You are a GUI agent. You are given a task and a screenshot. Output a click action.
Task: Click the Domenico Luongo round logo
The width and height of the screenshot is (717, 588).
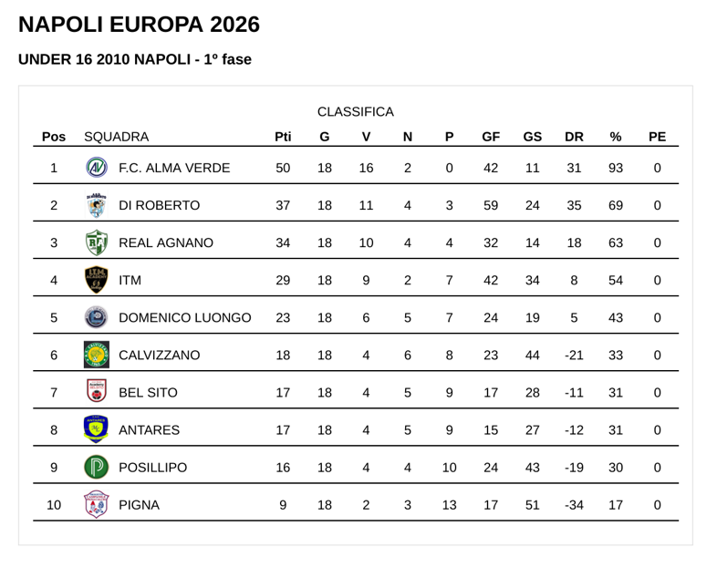(x=96, y=317)
